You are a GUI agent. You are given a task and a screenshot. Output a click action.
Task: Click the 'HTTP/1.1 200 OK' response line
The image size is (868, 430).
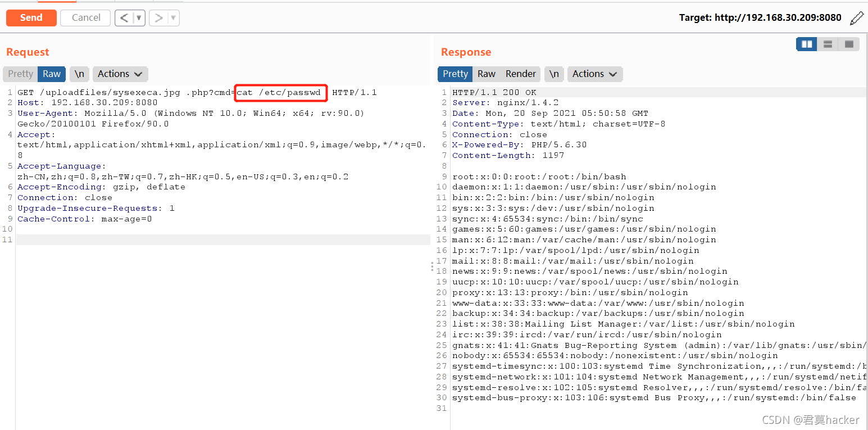(x=494, y=92)
